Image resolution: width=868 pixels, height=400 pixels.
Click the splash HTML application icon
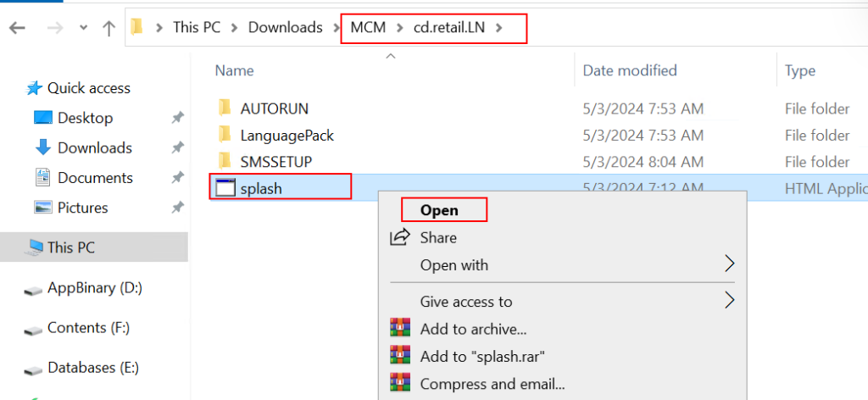coord(225,188)
